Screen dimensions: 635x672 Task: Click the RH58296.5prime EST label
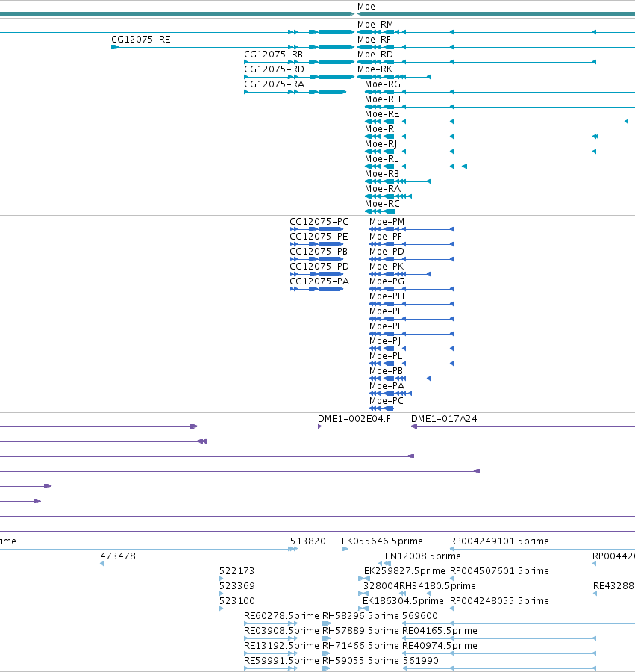[x=360, y=616]
